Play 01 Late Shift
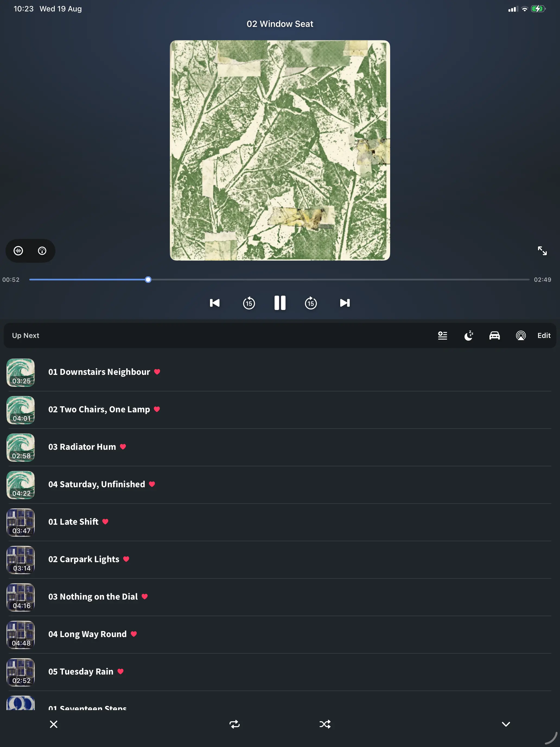 pos(280,523)
